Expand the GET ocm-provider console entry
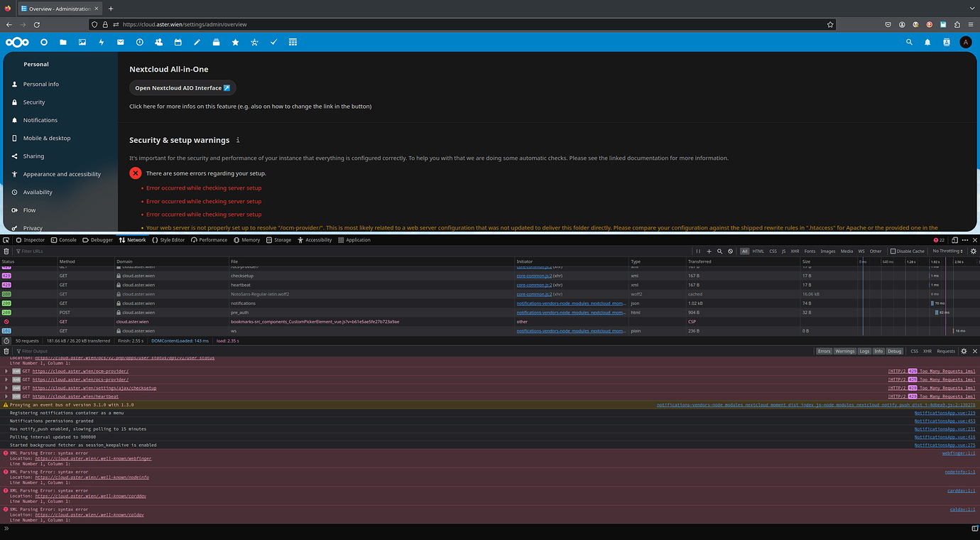 point(6,371)
